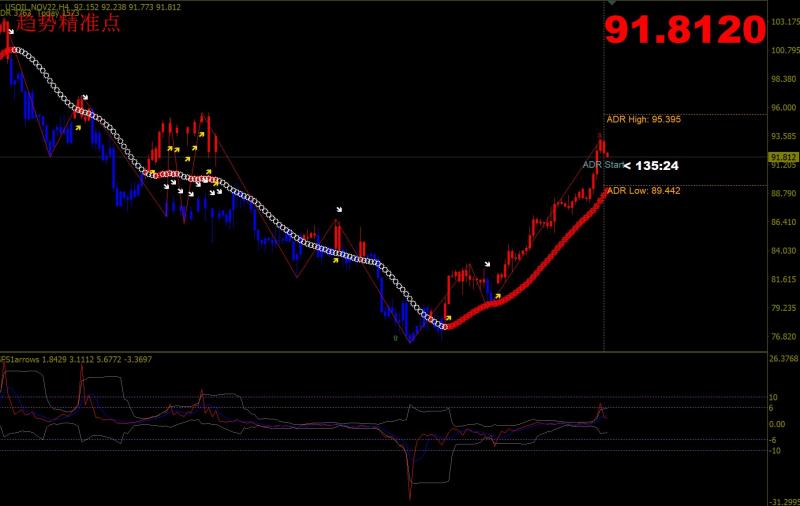This screenshot has width=800, height=506.
Task: Click the 135:24 candle countdown timer
Action: [x=657, y=165]
